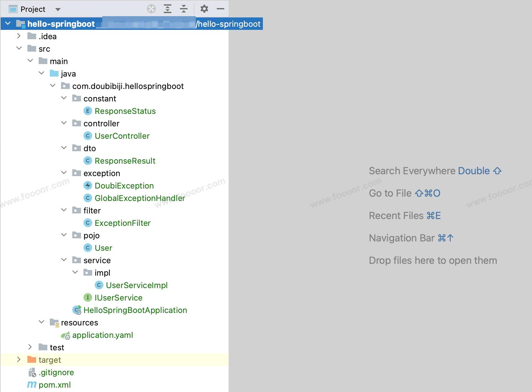Viewport: 532px width, 392px height.
Task: Open the Project panel gear settings
Action: click(204, 9)
